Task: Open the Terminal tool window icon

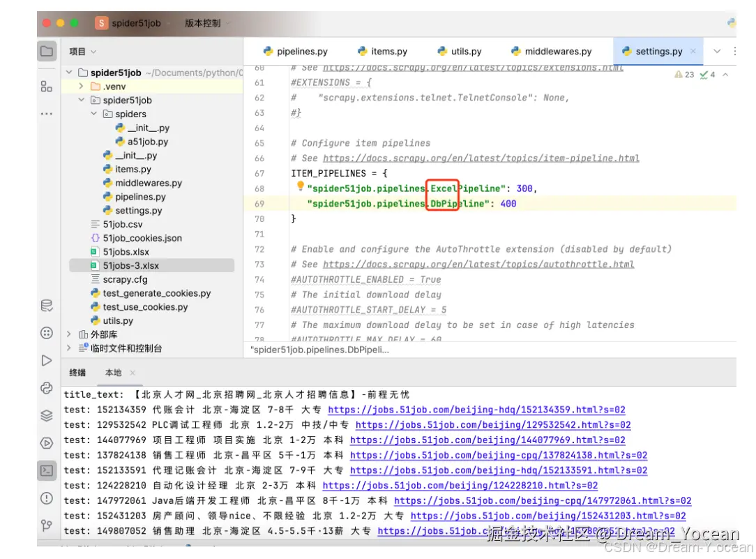Action: click(47, 470)
